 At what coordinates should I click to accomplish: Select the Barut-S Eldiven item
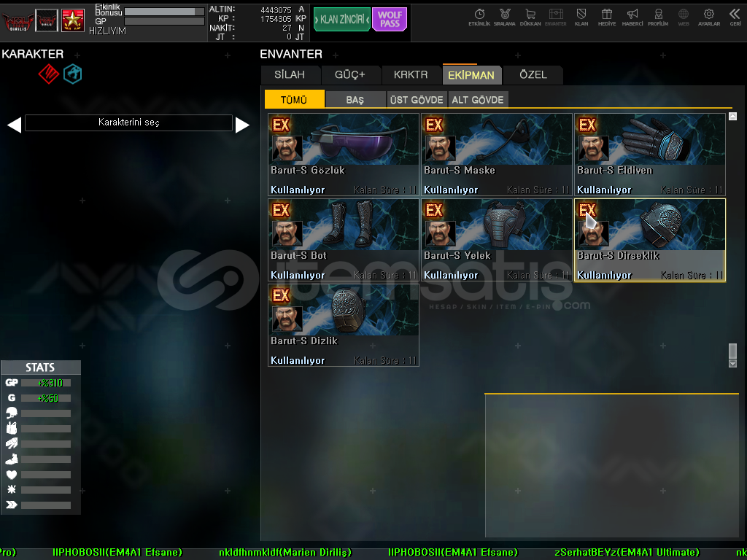[x=650, y=155]
